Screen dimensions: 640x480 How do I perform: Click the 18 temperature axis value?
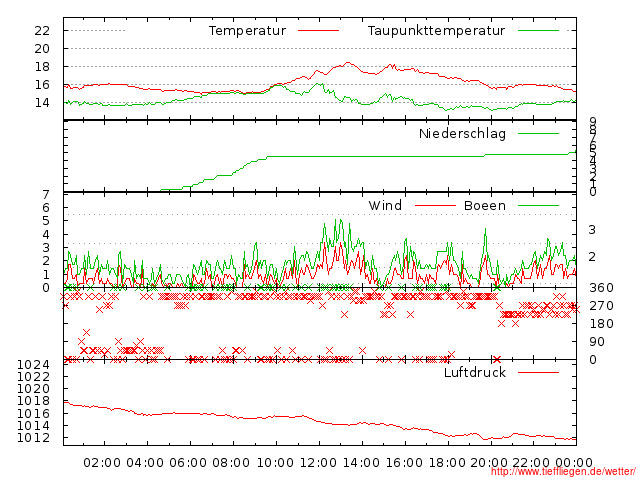(42, 67)
